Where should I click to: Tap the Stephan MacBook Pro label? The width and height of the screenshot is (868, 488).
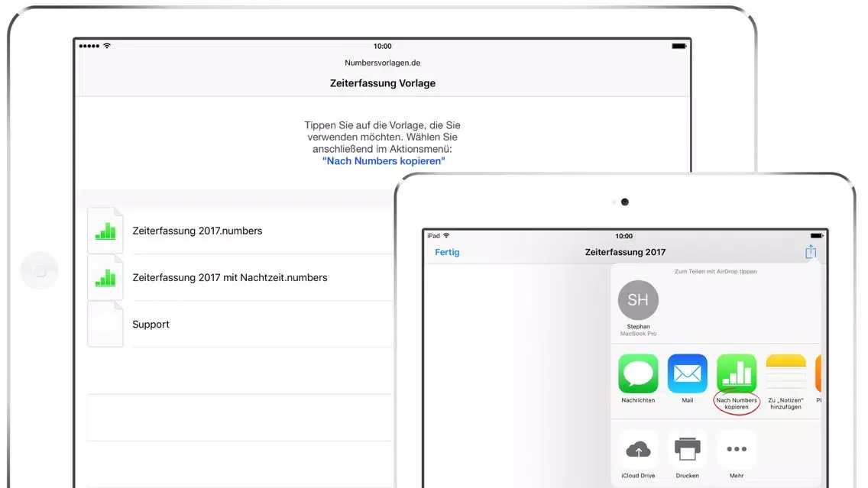[x=638, y=331]
